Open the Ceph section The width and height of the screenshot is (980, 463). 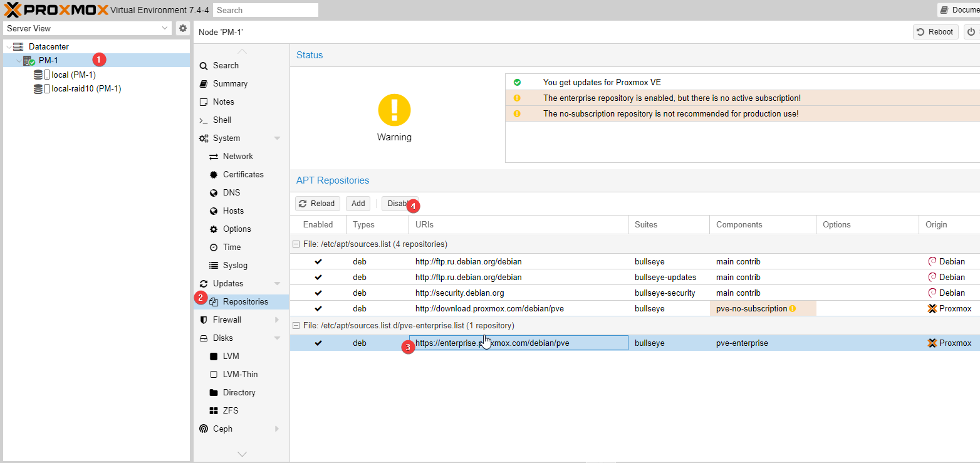tap(222, 429)
